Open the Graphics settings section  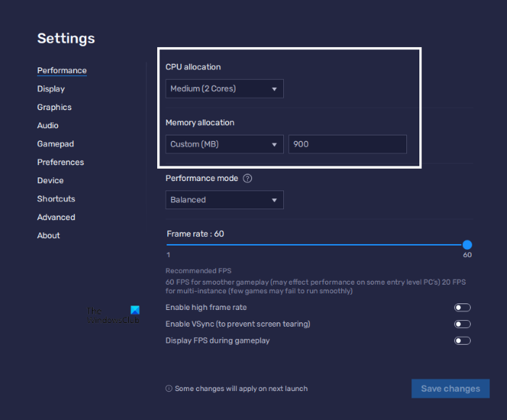coord(54,107)
